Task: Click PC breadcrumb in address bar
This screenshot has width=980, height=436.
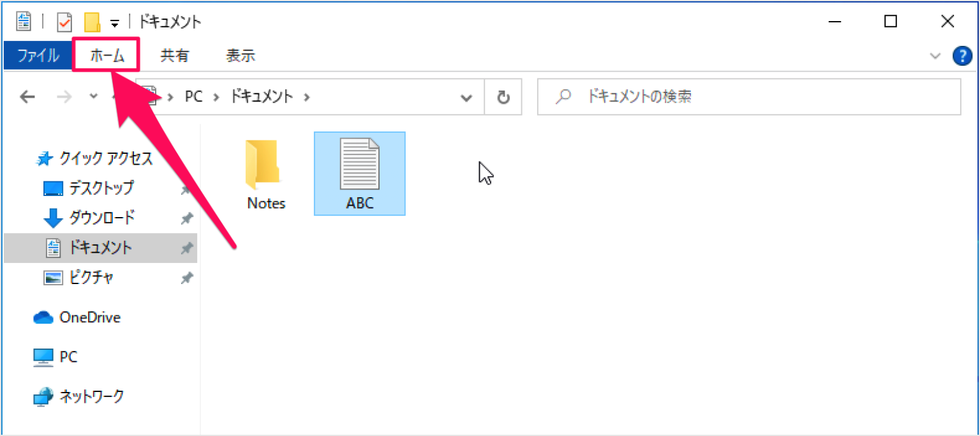Action: [193, 97]
